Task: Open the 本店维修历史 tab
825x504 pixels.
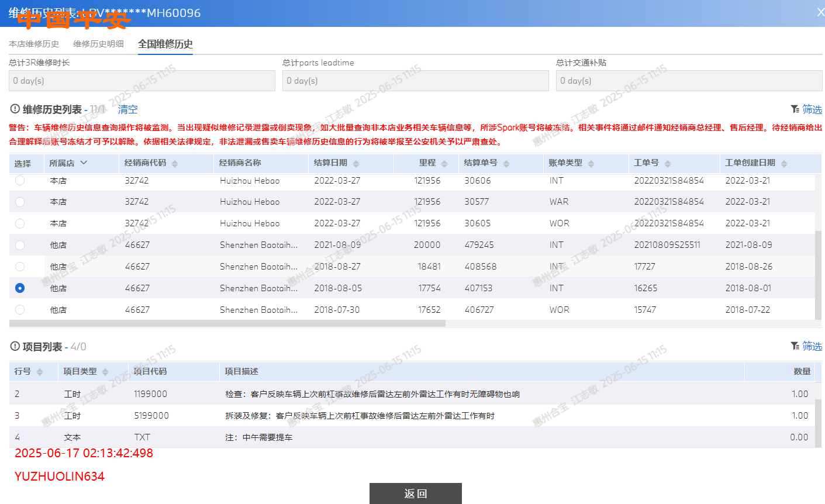Action: pos(34,44)
